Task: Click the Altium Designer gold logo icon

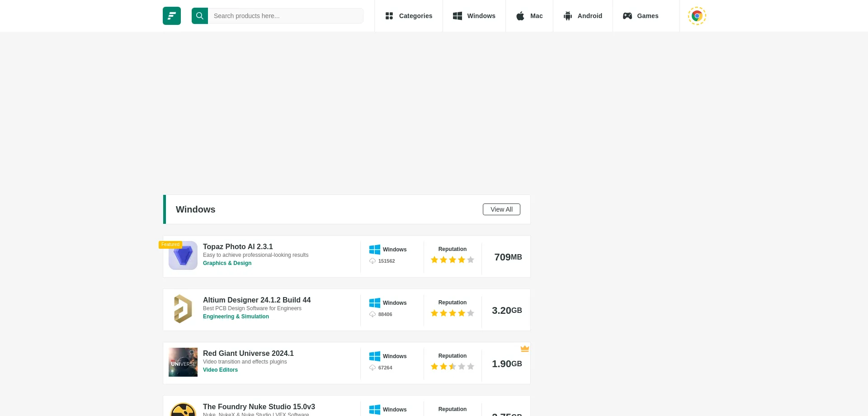Action: 183,309
